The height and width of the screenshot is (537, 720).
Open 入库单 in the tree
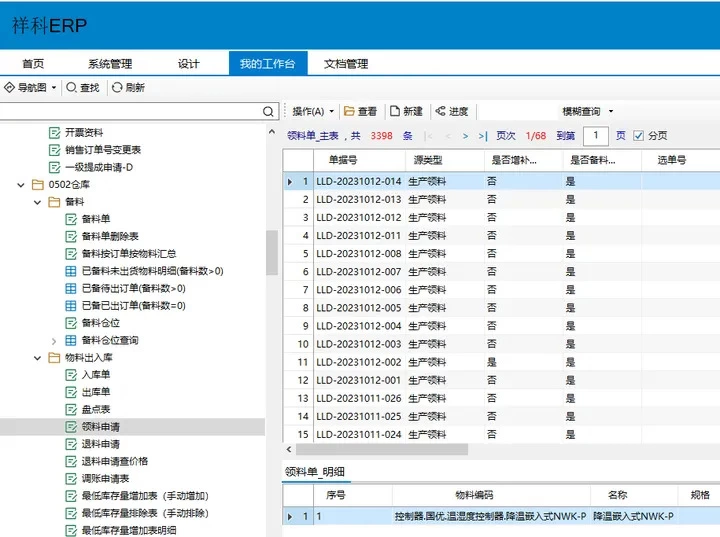point(96,375)
